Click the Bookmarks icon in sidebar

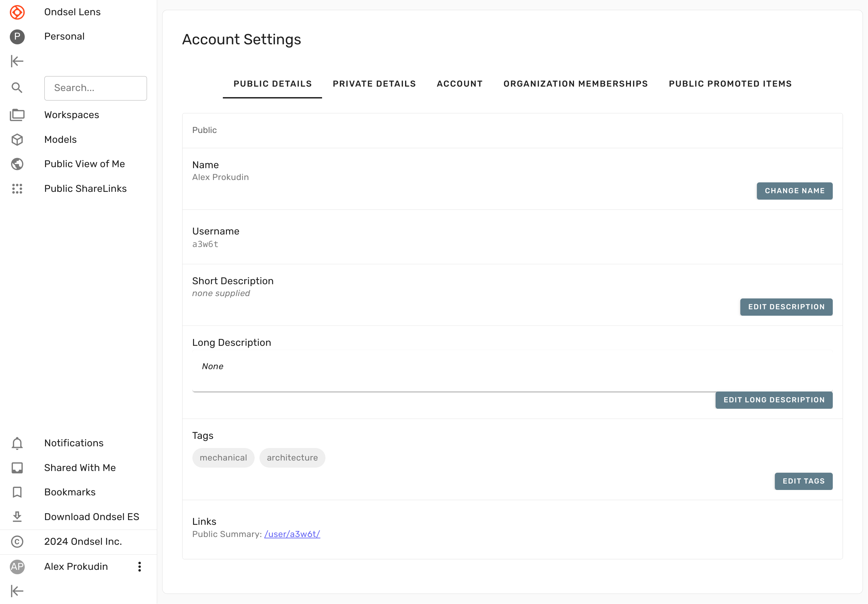[x=17, y=492]
